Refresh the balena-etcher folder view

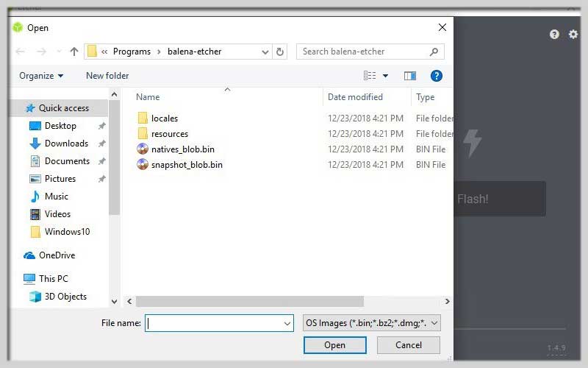click(280, 52)
